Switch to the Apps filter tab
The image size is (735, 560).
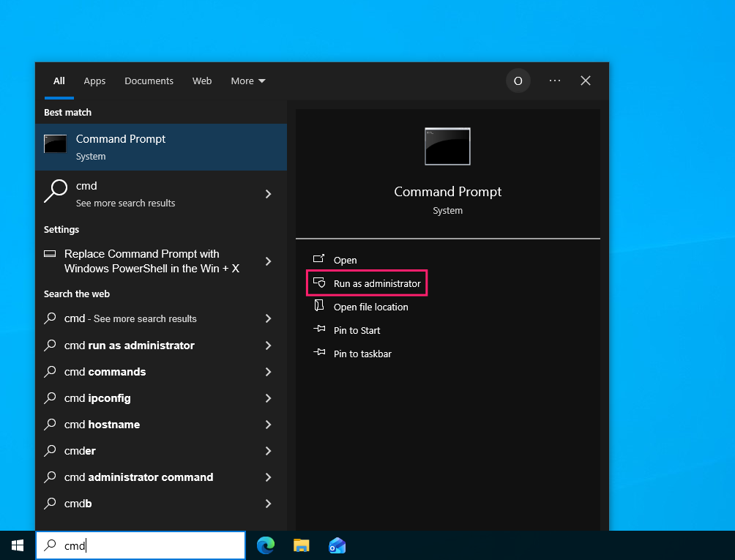pos(94,81)
